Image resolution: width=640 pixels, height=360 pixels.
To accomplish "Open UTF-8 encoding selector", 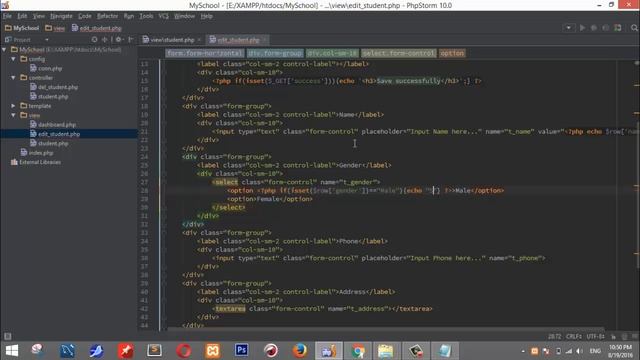I will click(x=596, y=336).
